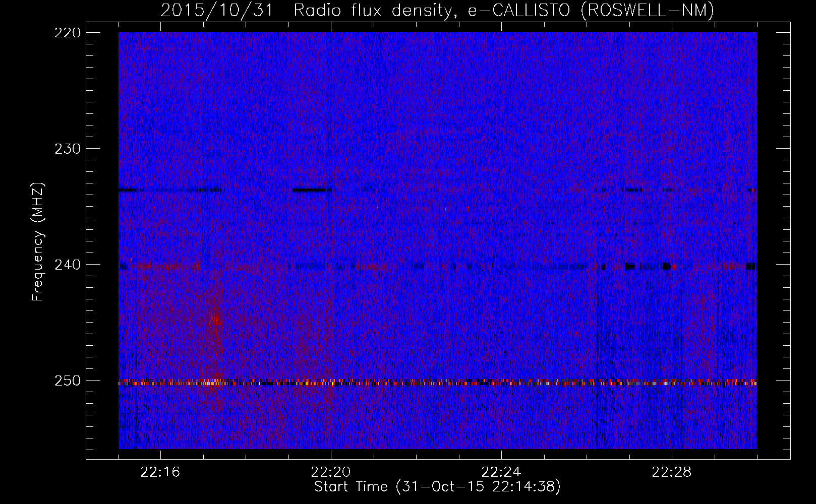The width and height of the screenshot is (816, 504).
Task: Click the yellow-orange interference line at 250 MHz
Action: (x=438, y=383)
